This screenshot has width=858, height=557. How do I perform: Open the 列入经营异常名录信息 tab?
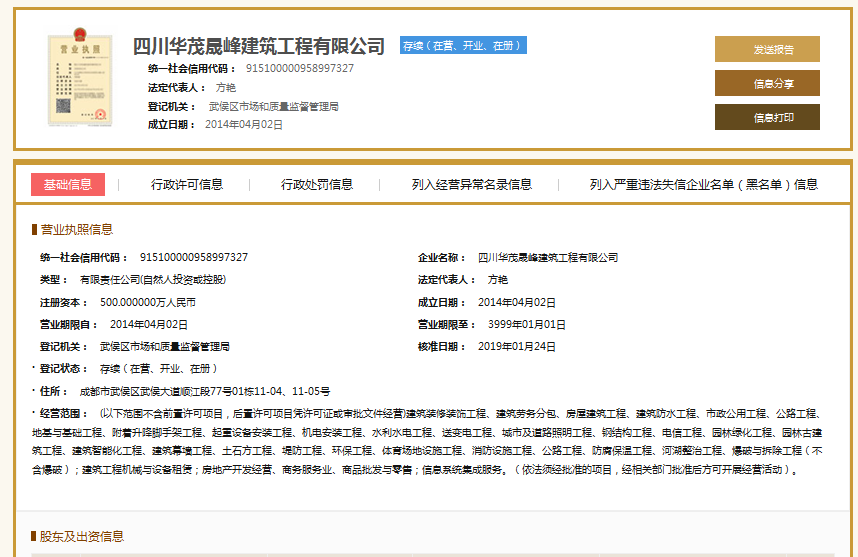point(472,184)
